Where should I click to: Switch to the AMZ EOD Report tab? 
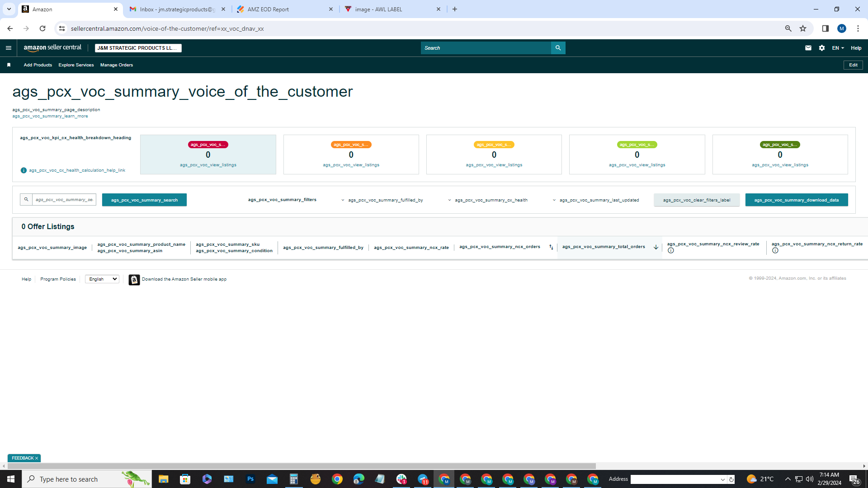coord(285,9)
